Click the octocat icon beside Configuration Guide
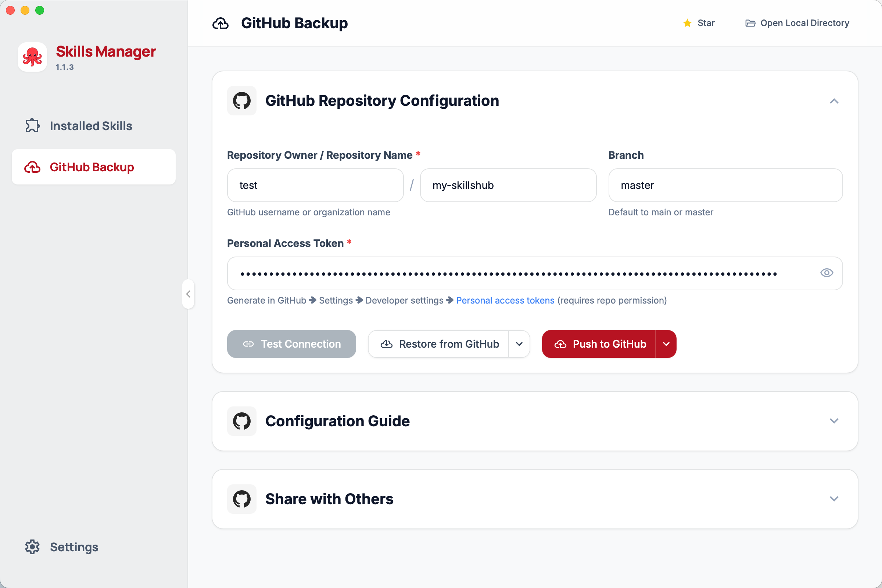Viewport: 882px width, 588px height. (x=241, y=421)
